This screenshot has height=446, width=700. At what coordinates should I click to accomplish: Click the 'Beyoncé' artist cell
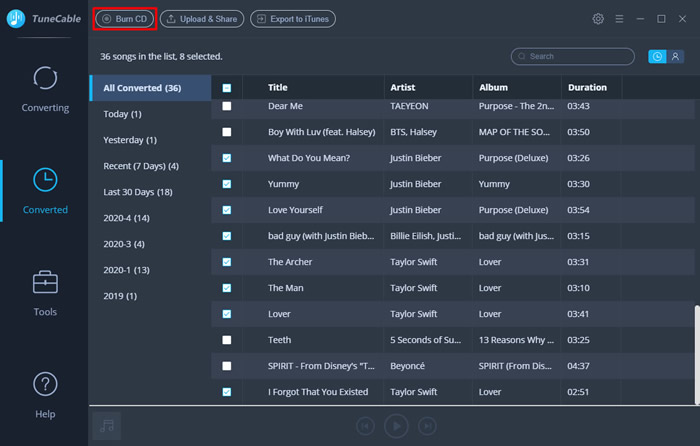click(x=407, y=366)
